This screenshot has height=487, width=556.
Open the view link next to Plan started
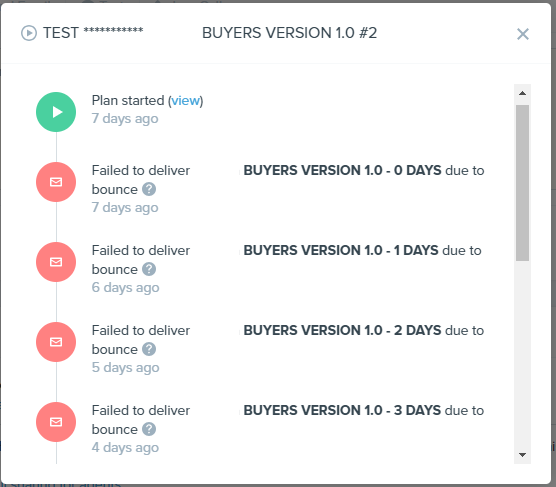[185, 101]
